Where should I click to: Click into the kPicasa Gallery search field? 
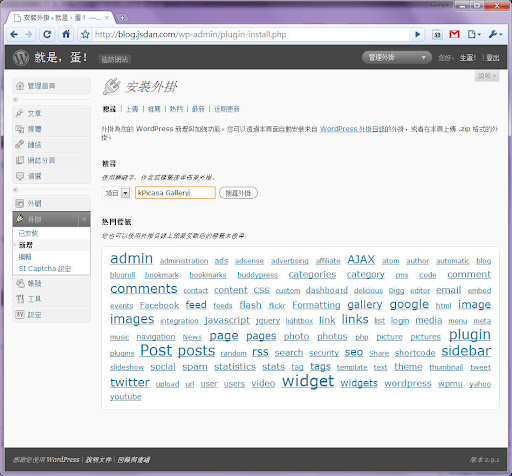[x=175, y=193]
